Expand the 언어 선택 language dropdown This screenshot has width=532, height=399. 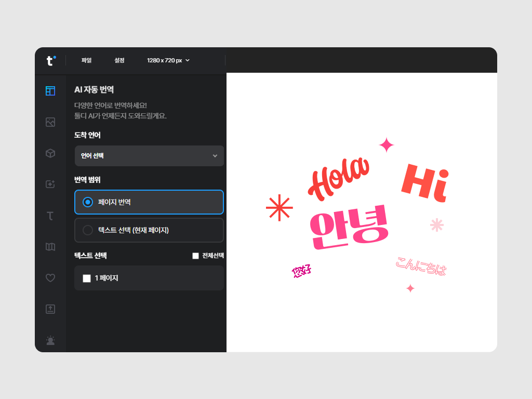tap(149, 156)
